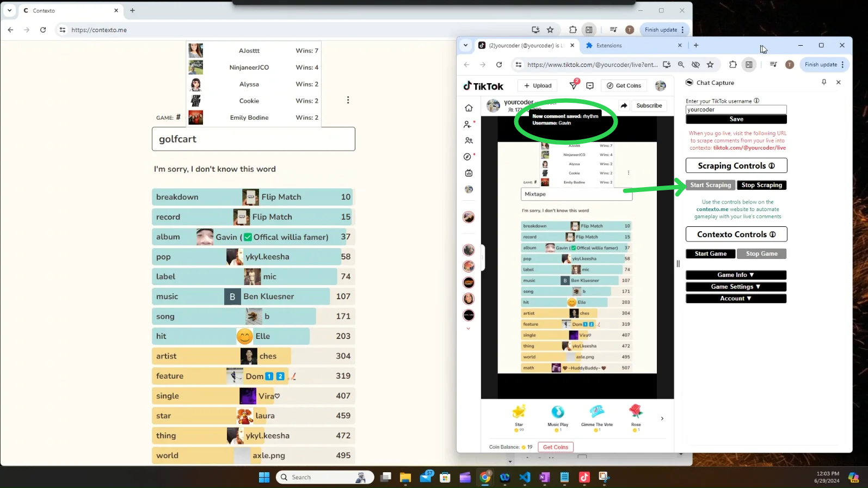Click Stop Game button

(x=762, y=254)
